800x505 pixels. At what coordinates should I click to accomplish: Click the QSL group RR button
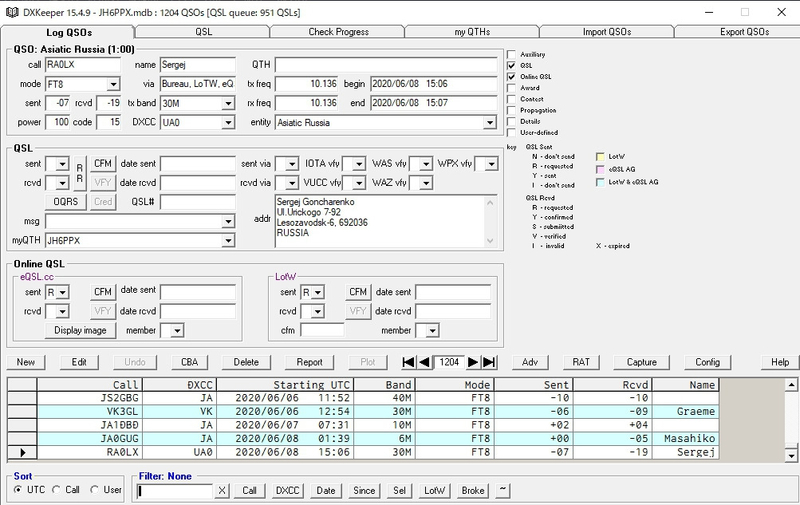(79, 173)
